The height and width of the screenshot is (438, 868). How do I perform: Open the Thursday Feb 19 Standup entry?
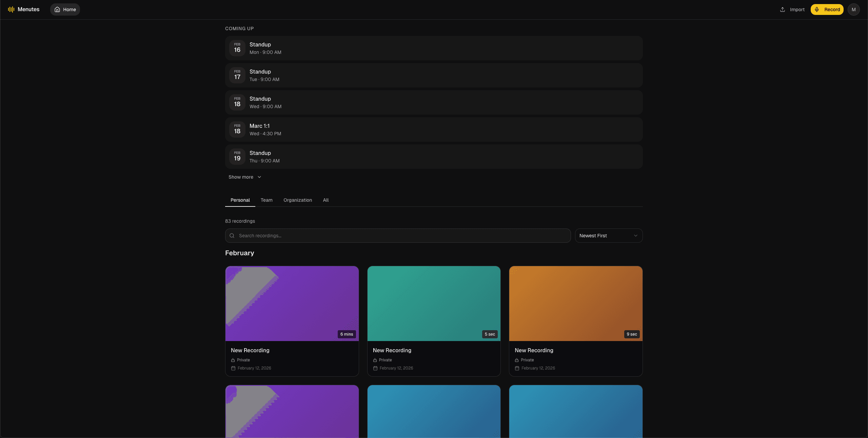coord(434,157)
